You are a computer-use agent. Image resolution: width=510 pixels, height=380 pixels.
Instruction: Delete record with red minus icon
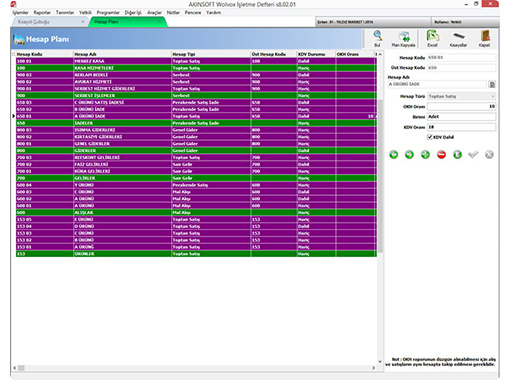point(441,155)
